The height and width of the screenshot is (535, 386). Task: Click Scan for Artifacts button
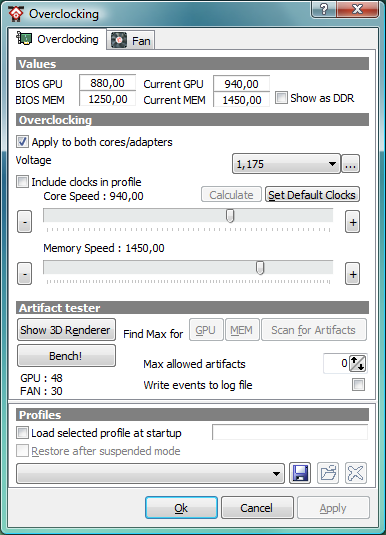(x=314, y=330)
